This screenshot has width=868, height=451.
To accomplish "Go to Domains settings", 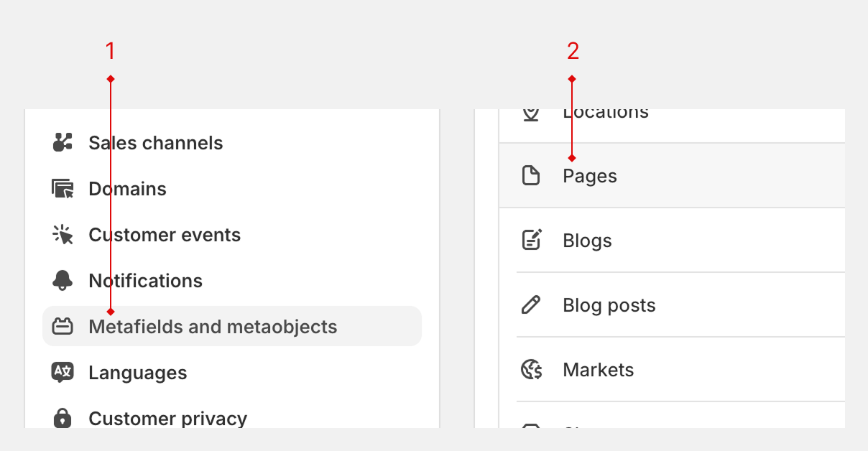I will point(127,189).
